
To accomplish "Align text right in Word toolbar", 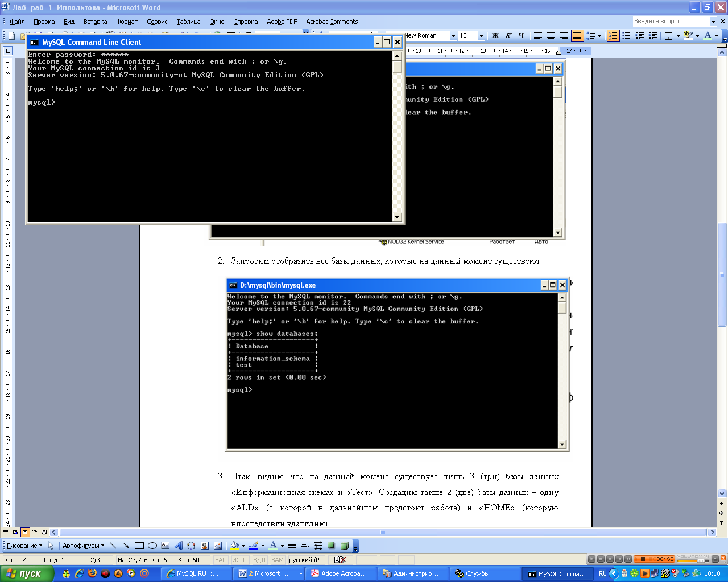I will pyautogui.click(x=564, y=35).
